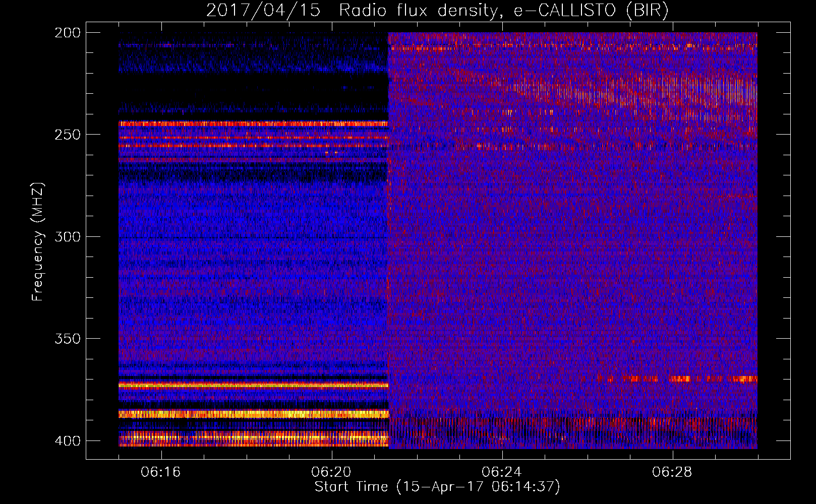Image resolution: width=816 pixels, height=504 pixels.
Task: Click the '300' frequency tick label
Action: point(68,237)
